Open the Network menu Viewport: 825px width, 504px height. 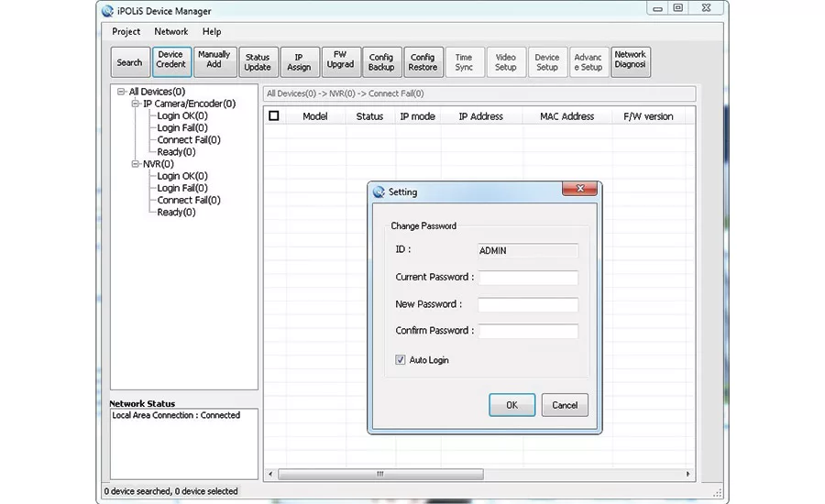(x=171, y=31)
